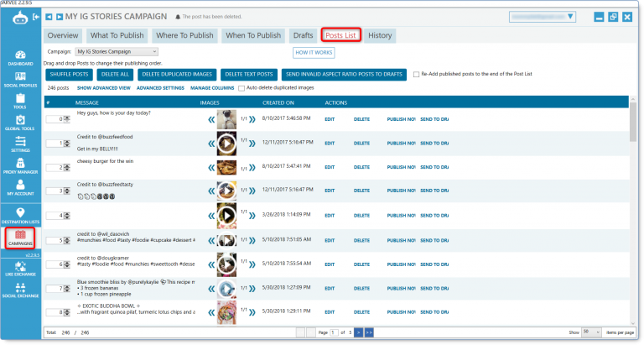
Task: Open the pug image thumbnail of post 0
Action: pyautogui.click(x=226, y=120)
